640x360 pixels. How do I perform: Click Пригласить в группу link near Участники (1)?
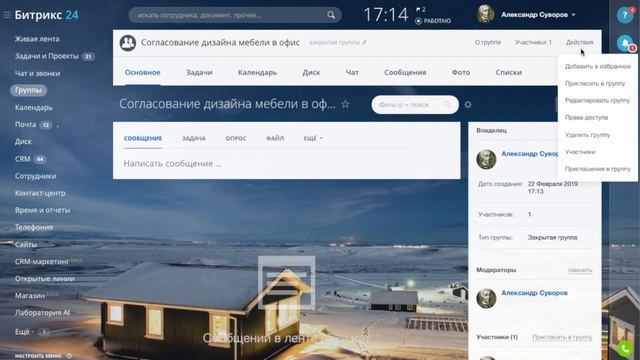(562, 337)
